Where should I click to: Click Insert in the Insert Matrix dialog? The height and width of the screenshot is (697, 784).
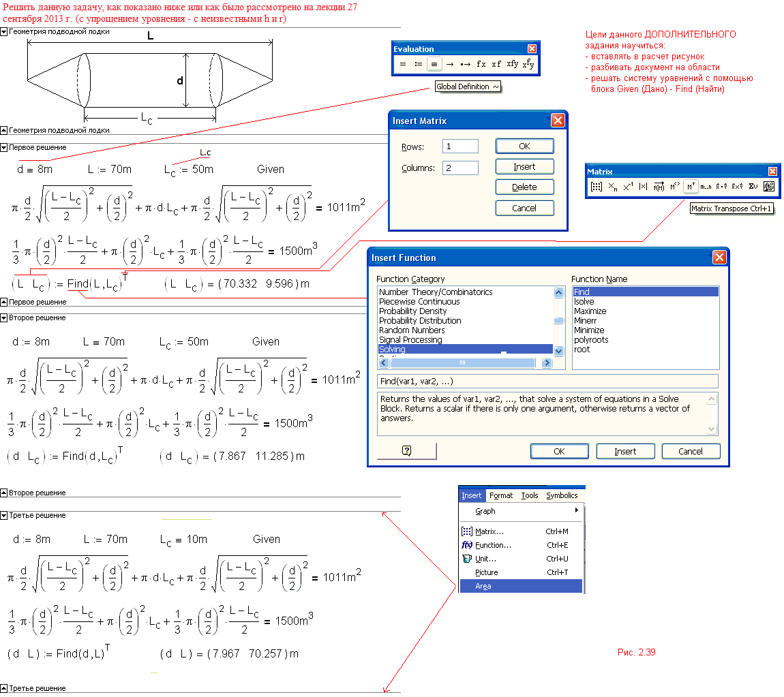coord(524,166)
